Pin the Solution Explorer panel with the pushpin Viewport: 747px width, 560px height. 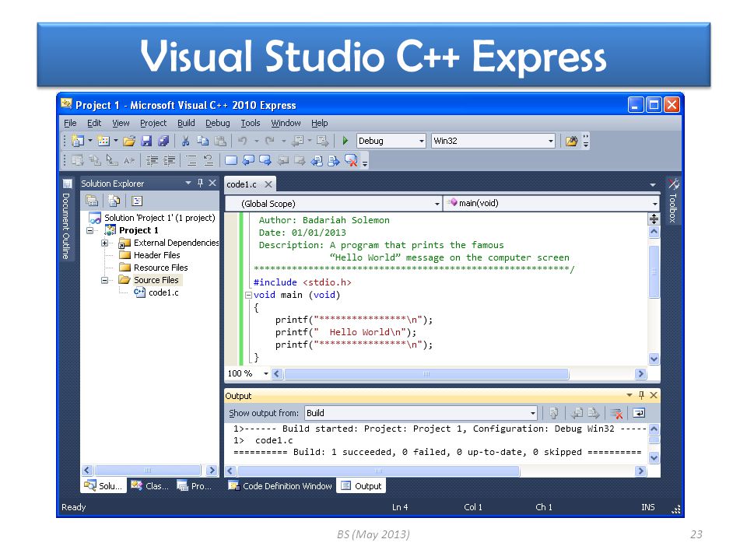[200, 183]
